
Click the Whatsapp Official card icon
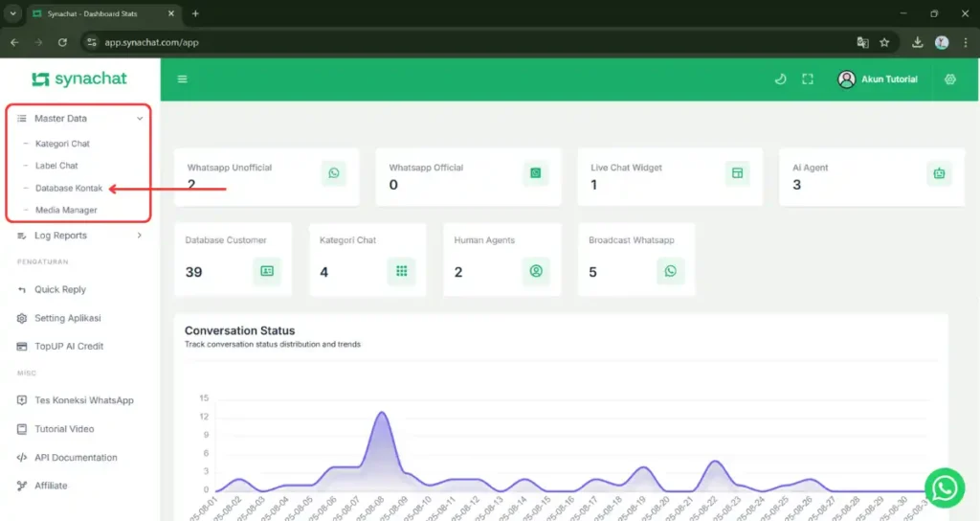(x=536, y=173)
